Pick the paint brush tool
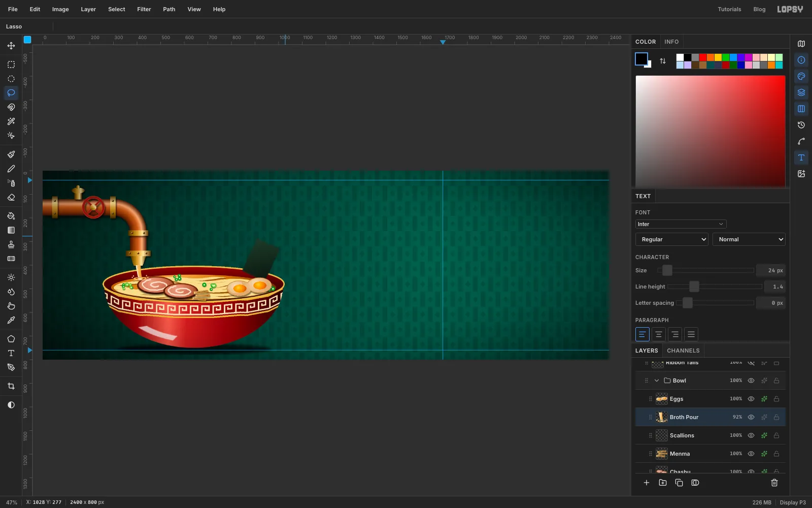The image size is (812, 508). point(11,154)
